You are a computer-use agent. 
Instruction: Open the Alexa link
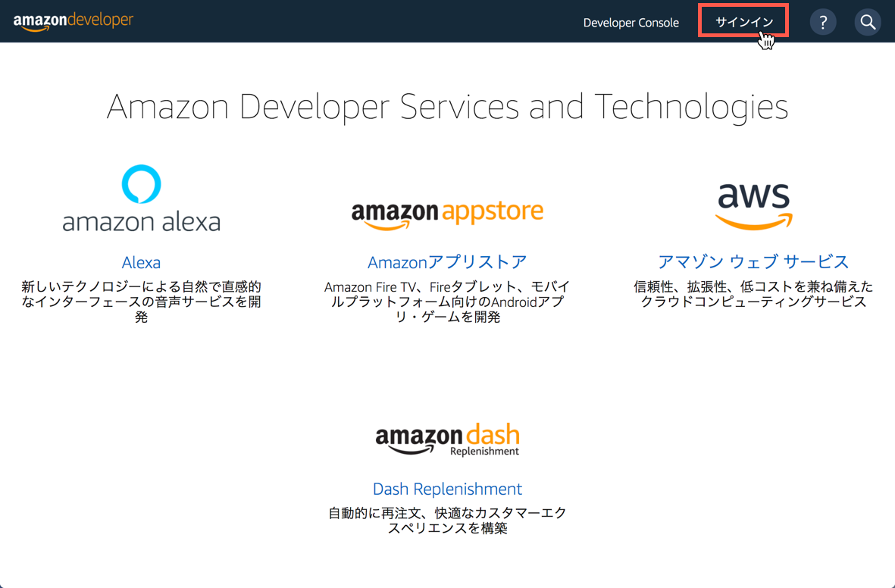tap(141, 262)
